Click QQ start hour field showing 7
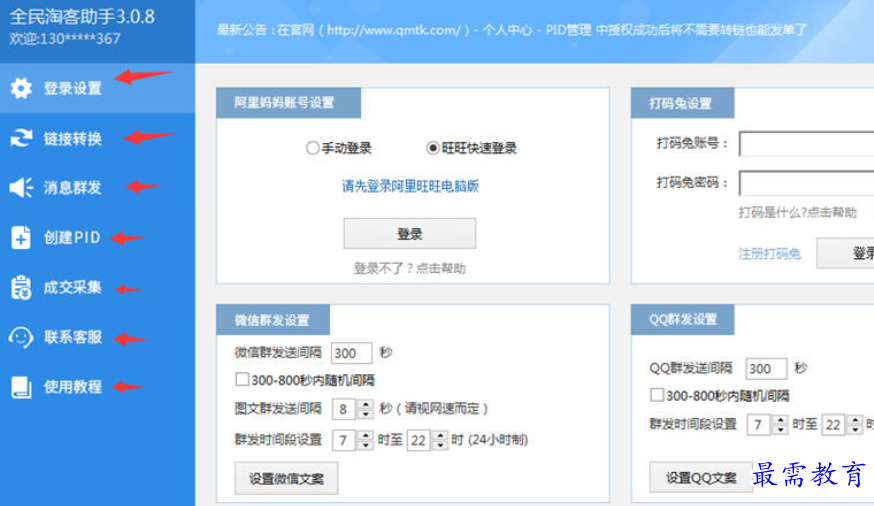The height and width of the screenshot is (506, 874). (760, 425)
